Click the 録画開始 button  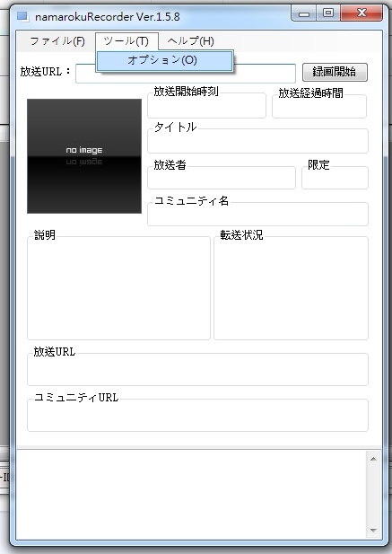(335, 72)
